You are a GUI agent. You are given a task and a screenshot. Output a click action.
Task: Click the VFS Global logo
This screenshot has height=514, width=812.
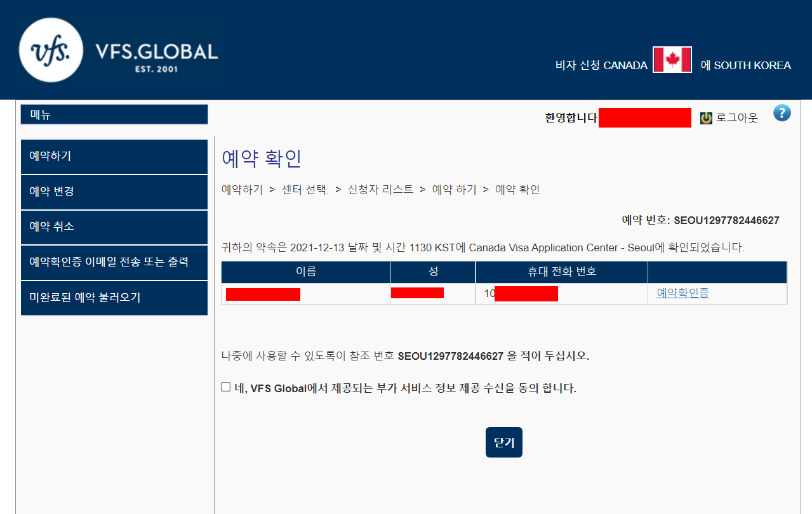tap(118, 50)
